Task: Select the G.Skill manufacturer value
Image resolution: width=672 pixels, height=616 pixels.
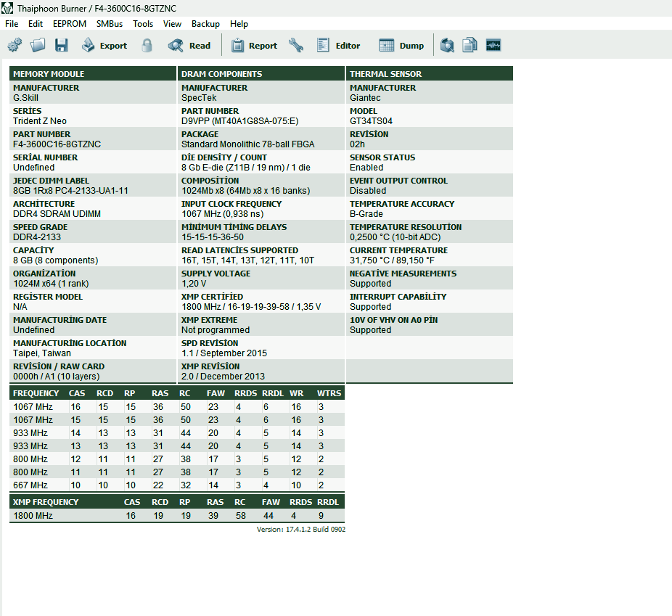Action: [x=25, y=98]
